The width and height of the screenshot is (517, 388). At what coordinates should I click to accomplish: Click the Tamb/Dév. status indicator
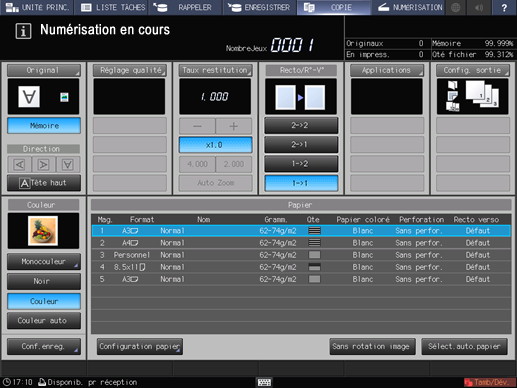[x=488, y=382]
